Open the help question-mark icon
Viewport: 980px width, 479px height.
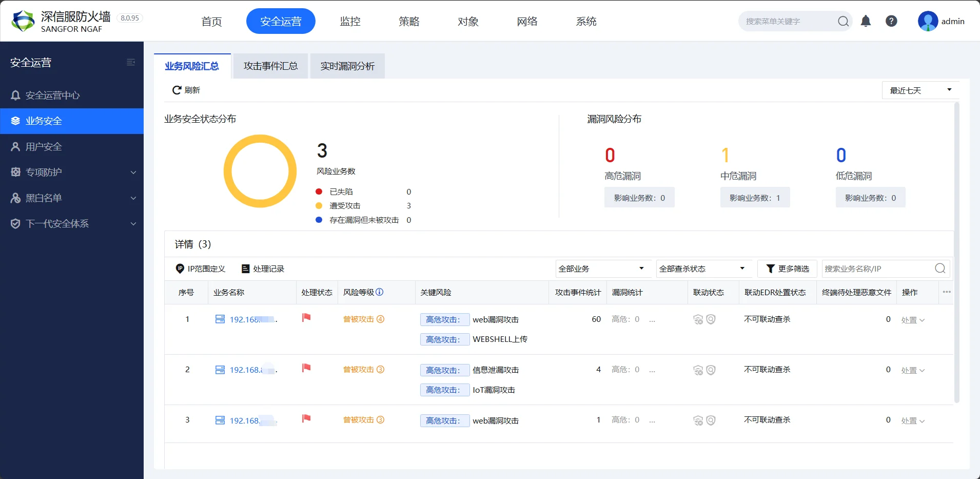[891, 21]
